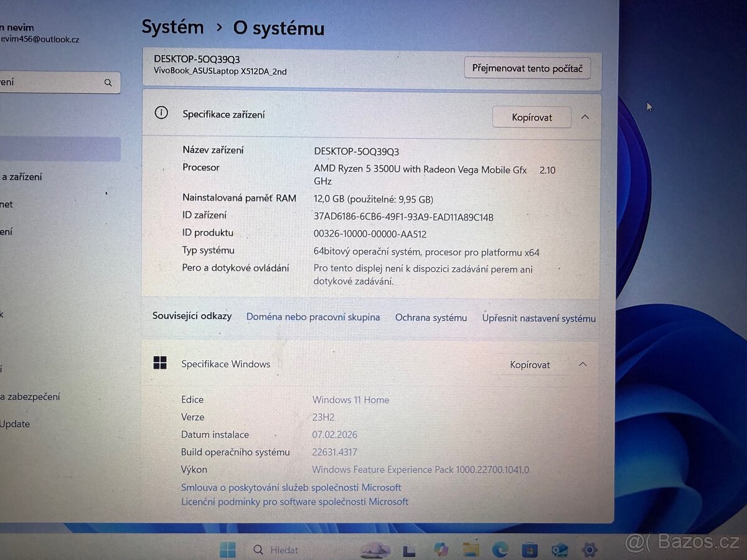This screenshot has height=560, width=747.
Task: Open the Settings gear in the taskbar
Action: tap(589, 550)
